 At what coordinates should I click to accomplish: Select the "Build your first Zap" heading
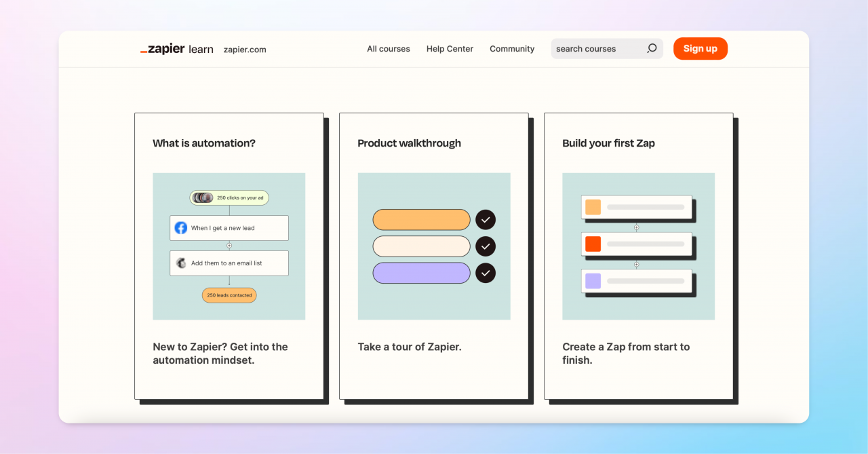click(x=608, y=143)
